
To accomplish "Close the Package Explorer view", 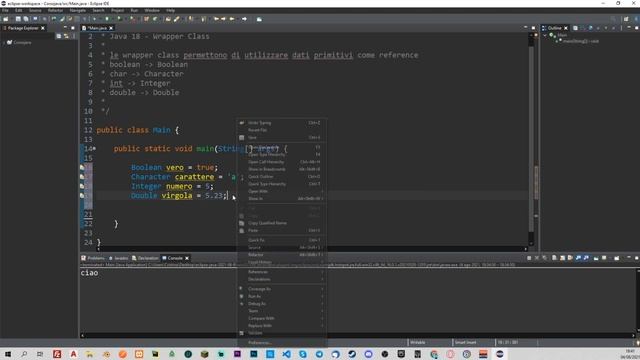I will click(x=43, y=28).
